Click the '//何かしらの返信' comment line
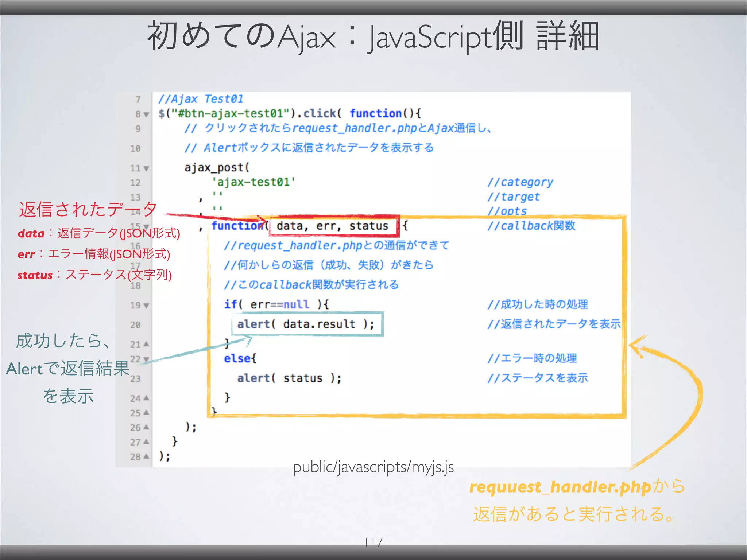 click(329, 265)
